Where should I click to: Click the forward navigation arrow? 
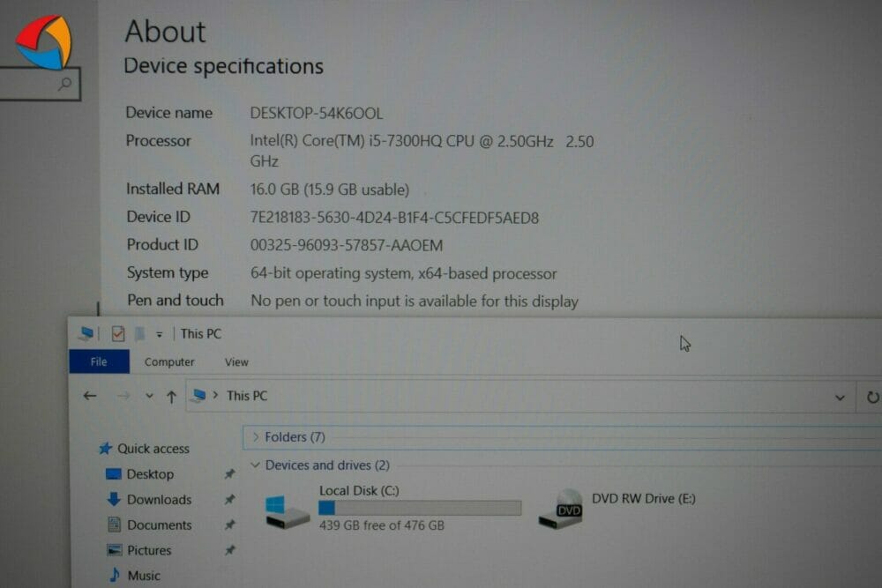pos(123,397)
